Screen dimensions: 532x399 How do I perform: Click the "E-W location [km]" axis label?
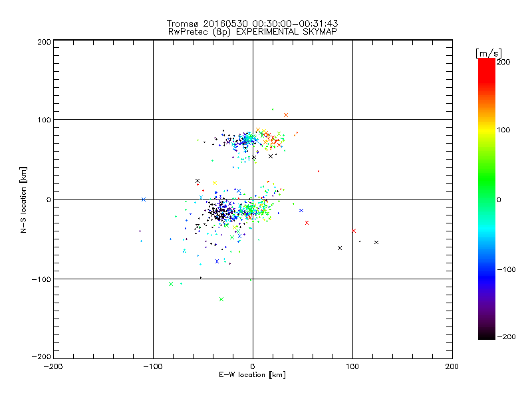pyautogui.click(x=252, y=375)
